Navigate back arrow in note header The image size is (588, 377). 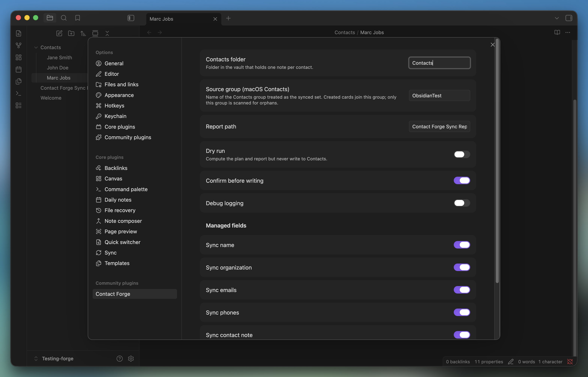coord(149,32)
